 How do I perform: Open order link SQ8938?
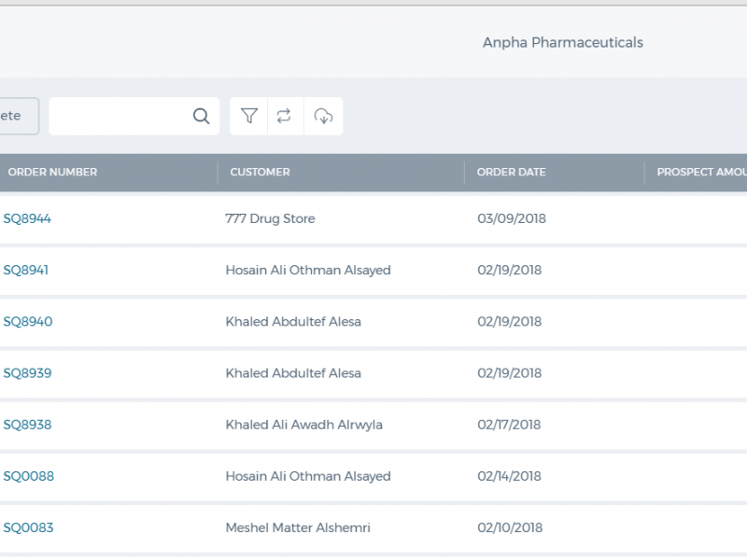tap(27, 425)
